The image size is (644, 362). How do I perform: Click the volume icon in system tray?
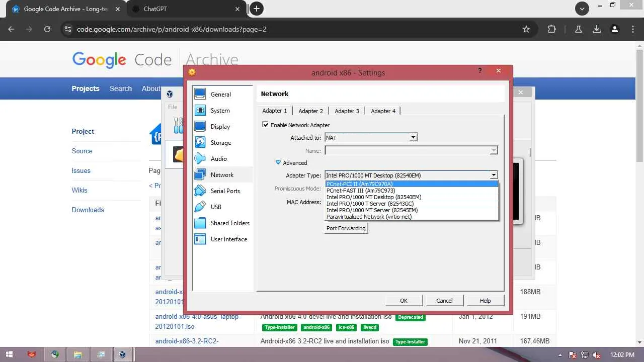(597, 355)
